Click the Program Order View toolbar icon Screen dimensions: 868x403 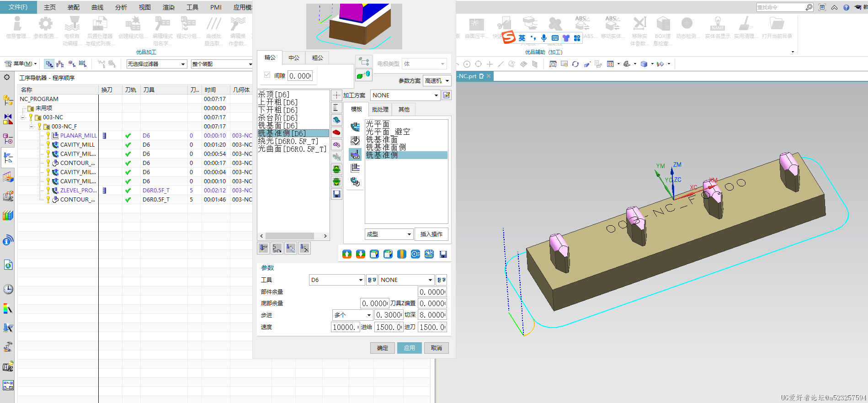click(x=49, y=64)
